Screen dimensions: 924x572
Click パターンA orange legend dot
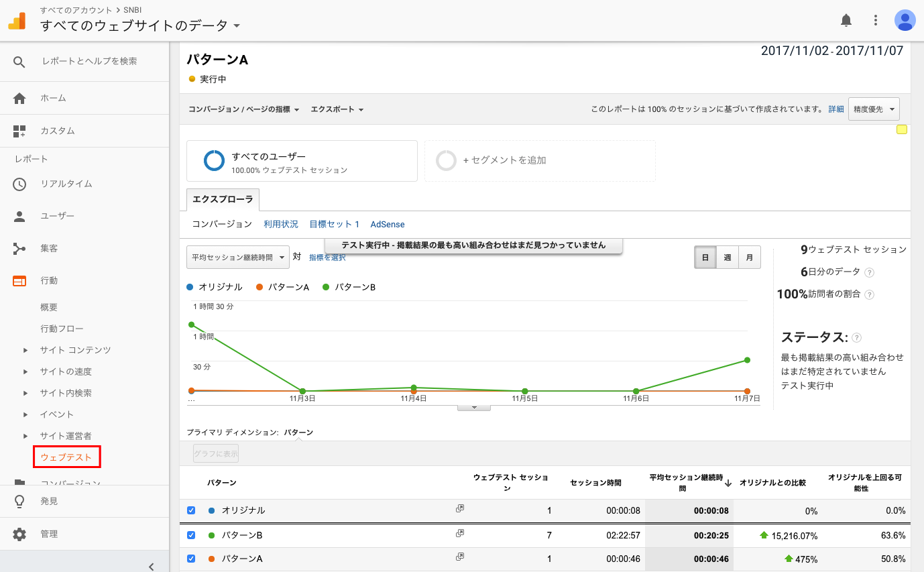coord(259,287)
